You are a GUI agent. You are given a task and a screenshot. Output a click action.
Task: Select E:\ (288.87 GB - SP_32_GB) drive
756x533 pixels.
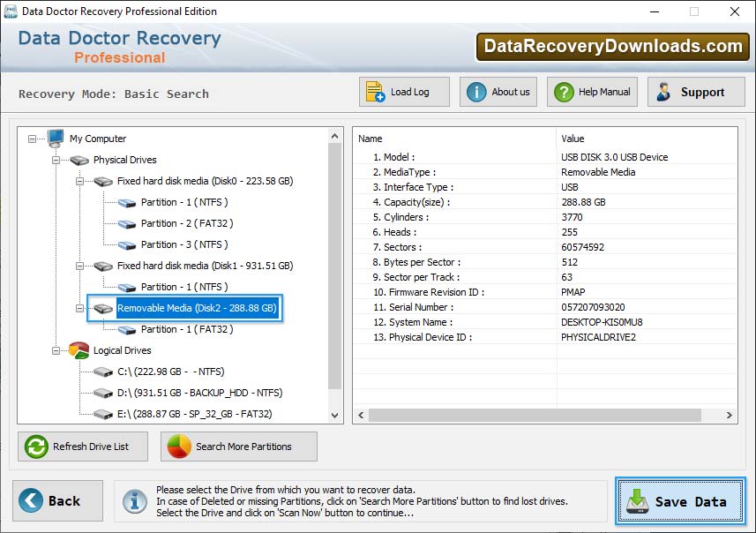tap(194, 415)
